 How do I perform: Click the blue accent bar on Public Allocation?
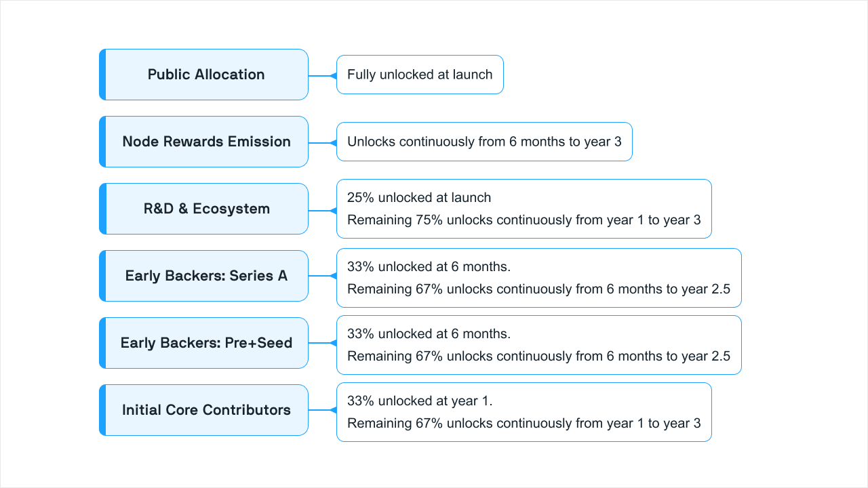(102, 75)
